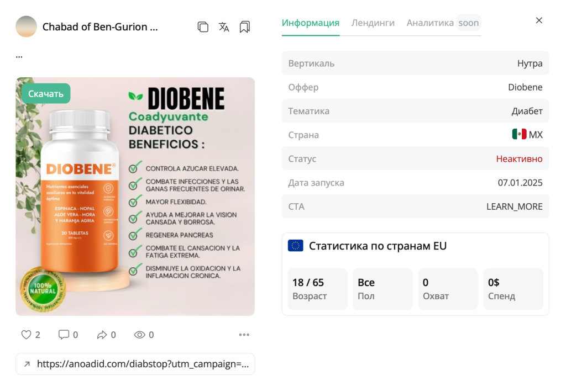Image resolution: width=566 pixels, height=392 pixels.
Task: Click the copy icon beside the advertiser name
Action: click(203, 27)
